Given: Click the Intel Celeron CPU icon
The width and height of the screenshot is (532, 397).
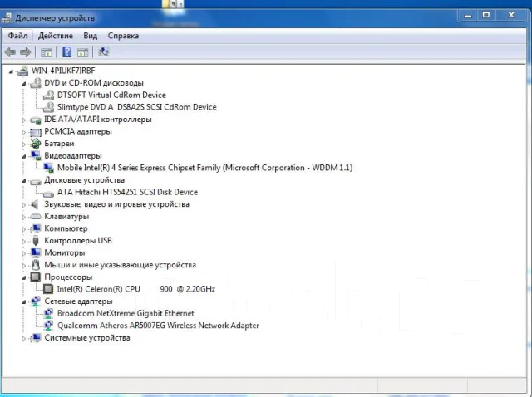Looking at the screenshot, I should click(x=48, y=289).
